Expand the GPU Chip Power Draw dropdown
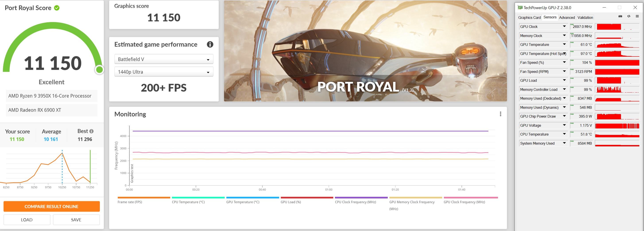644x231 pixels. click(x=564, y=116)
